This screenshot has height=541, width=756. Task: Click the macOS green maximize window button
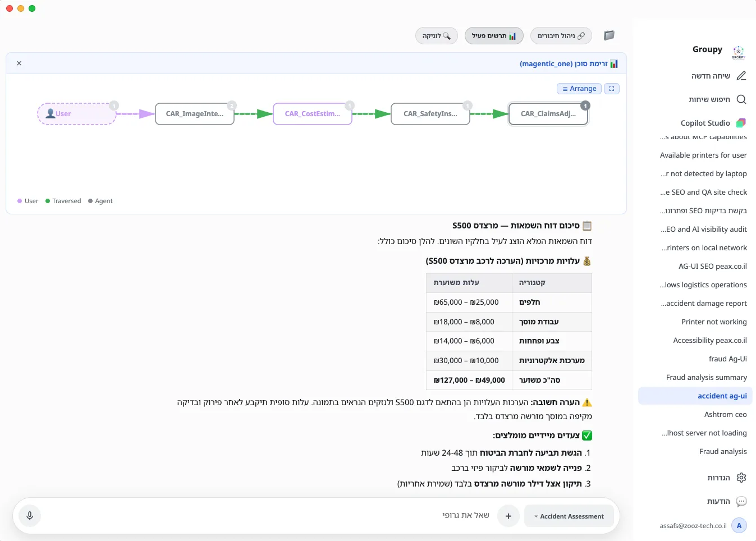[x=32, y=8]
